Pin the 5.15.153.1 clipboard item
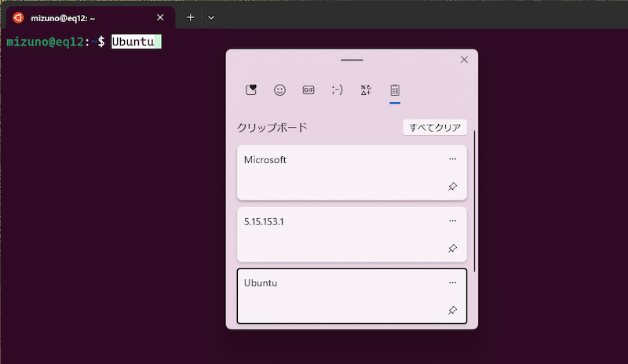628x364 pixels. pos(453,248)
